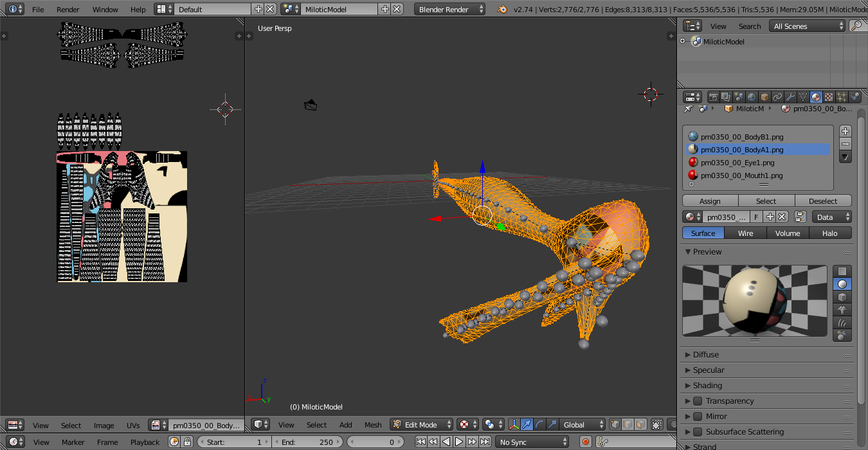Open the Window menu
This screenshot has height=450, width=868.
pos(105,9)
